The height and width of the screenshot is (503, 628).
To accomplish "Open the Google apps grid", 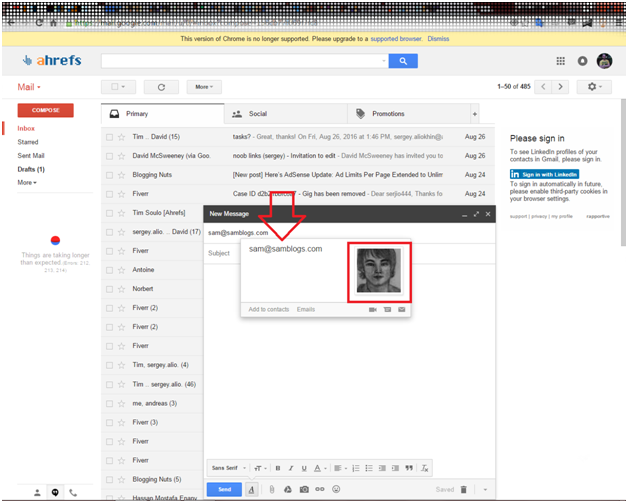I will [560, 61].
